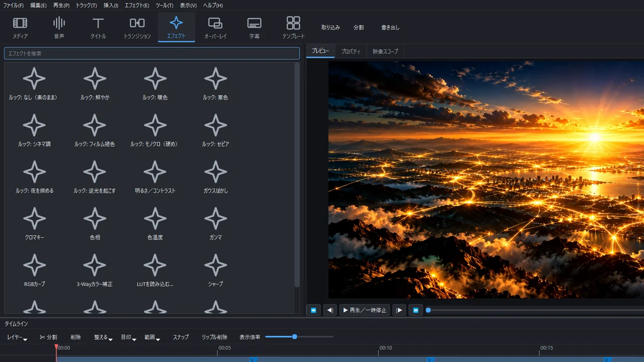Click the timeline 削除 button
This screenshot has width=644, height=362.
(x=75, y=337)
